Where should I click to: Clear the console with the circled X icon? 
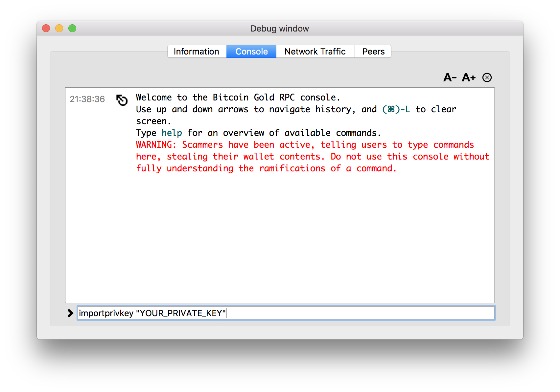point(487,77)
